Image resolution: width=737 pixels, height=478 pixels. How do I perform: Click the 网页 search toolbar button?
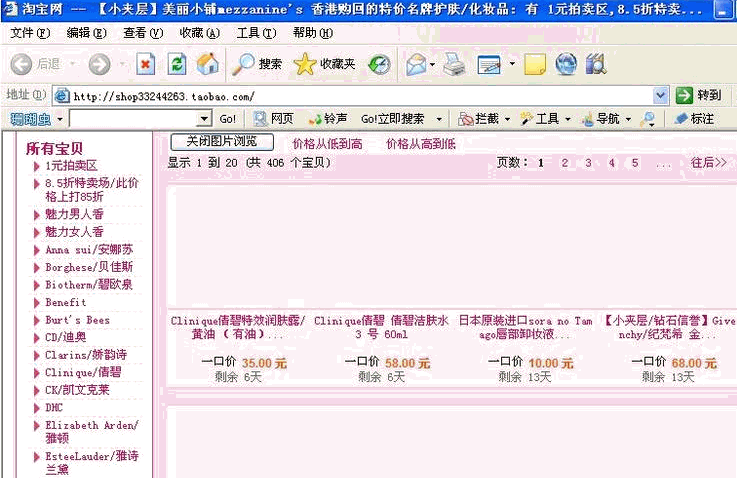[x=273, y=119]
